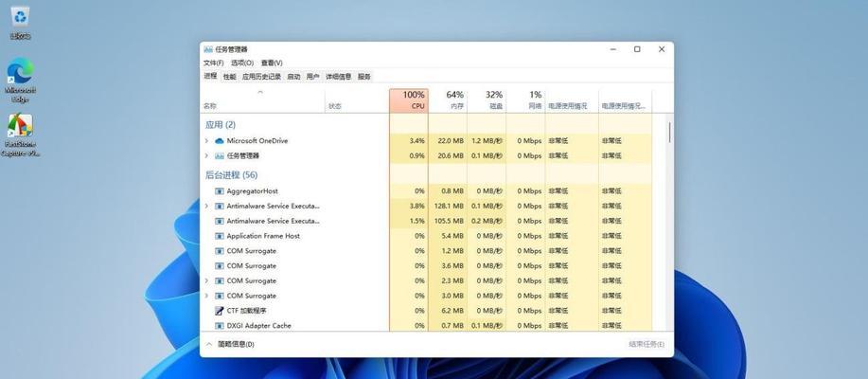Image resolution: width=868 pixels, height=379 pixels.
Task: Sort by the 1% 网络 column header
Action: [x=525, y=100]
